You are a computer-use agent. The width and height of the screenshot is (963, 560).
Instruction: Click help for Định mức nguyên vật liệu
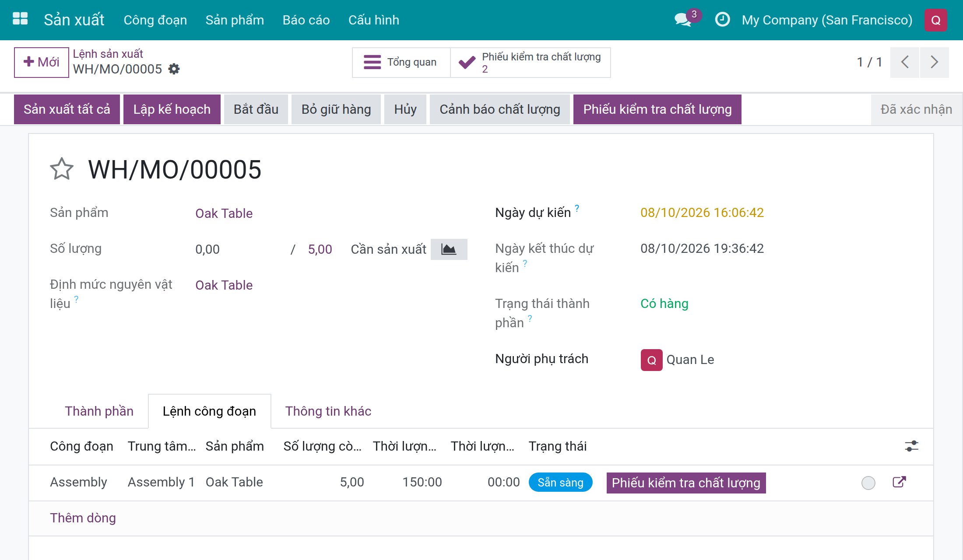click(x=76, y=299)
